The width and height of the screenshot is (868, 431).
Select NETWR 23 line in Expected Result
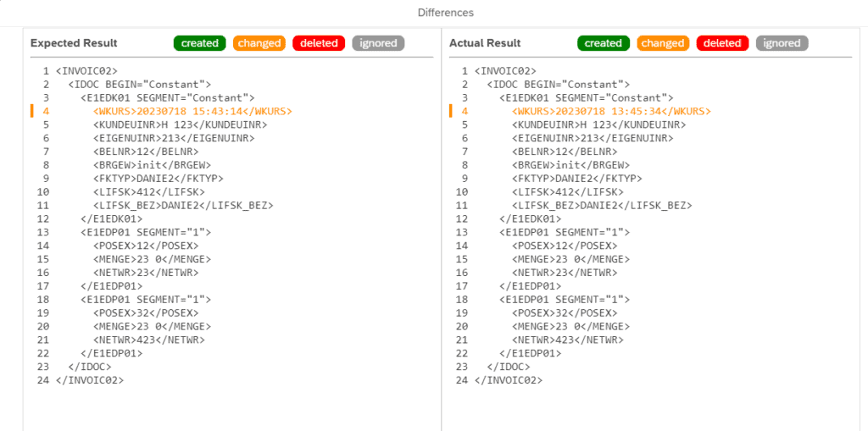[x=146, y=273]
